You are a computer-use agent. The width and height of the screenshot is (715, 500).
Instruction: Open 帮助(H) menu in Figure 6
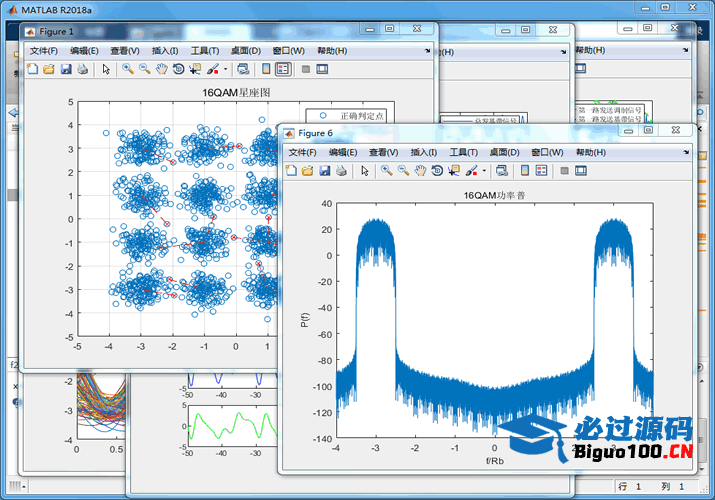click(x=591, y=152)
